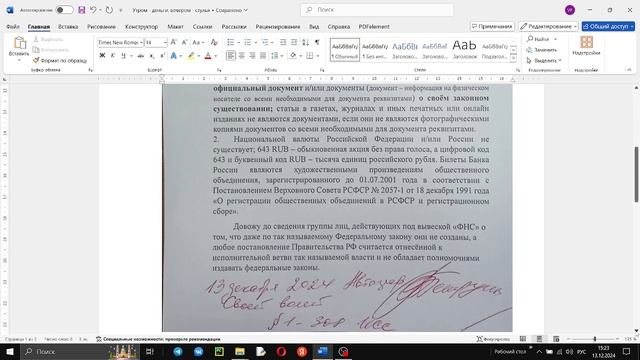Open Yandex browser from the taskbar
640x360 pixels.
coord(302,351)
